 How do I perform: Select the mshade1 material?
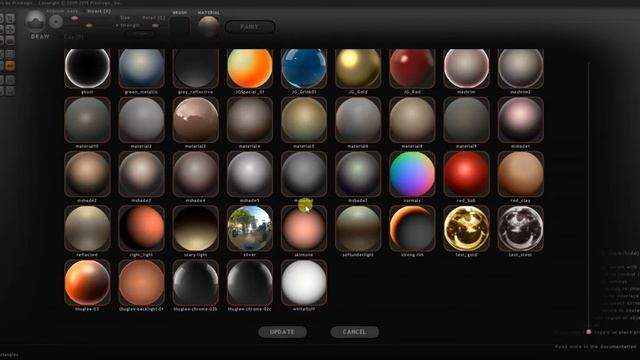pyautogui.click(x=520, y=120)
